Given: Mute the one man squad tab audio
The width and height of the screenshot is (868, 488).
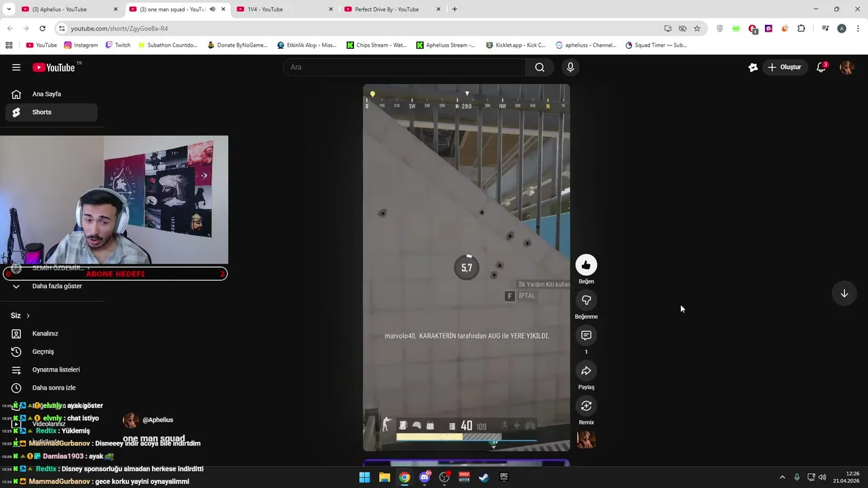Looking at the screenshot, I should (x=212, y=9).
